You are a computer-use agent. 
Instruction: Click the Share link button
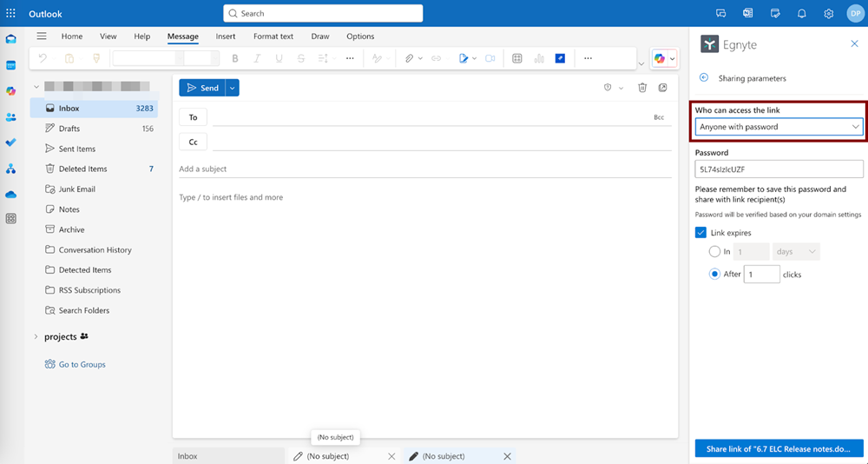coord(779,448)
